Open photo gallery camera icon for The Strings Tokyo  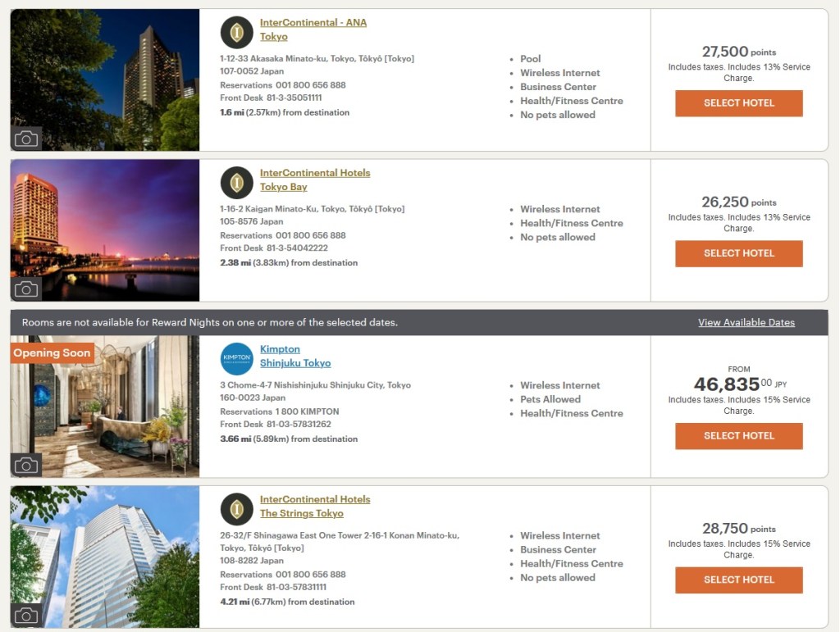26,615
